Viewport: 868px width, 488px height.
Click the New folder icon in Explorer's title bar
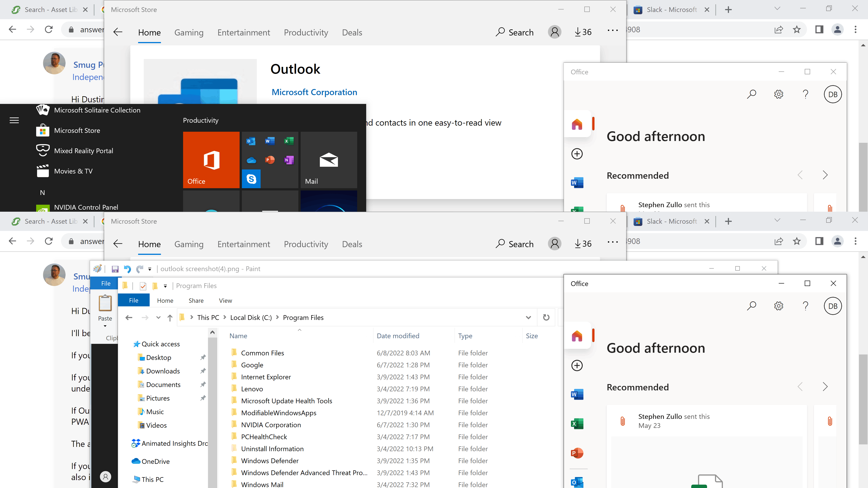tap(155, 286)
